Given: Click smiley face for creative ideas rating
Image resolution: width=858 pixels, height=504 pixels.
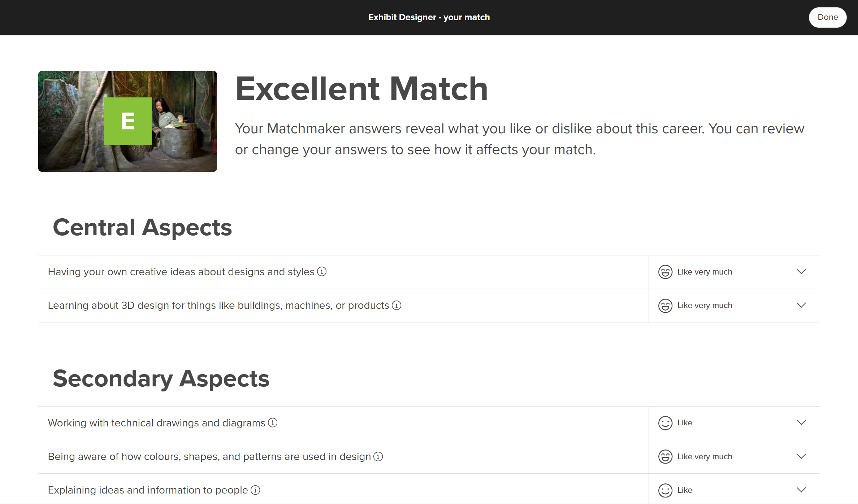Looking at the screenshot, I should click(665, 272).
